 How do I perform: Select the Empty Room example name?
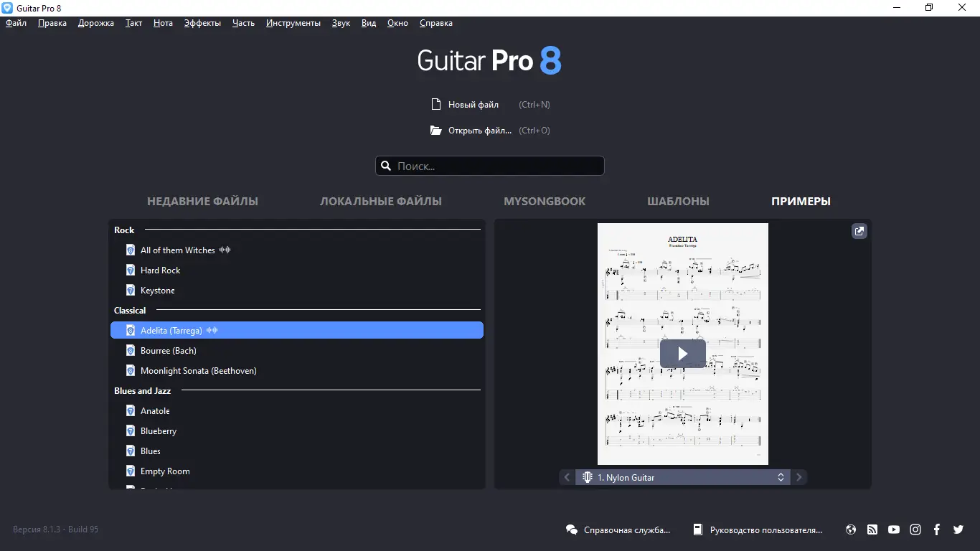(165, 471)
